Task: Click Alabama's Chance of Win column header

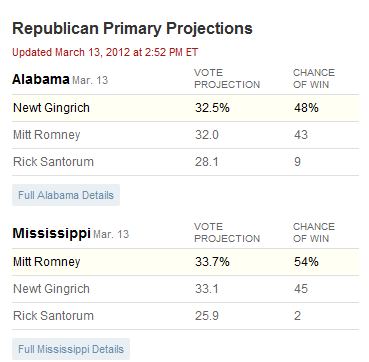Action: click(314, 79)
